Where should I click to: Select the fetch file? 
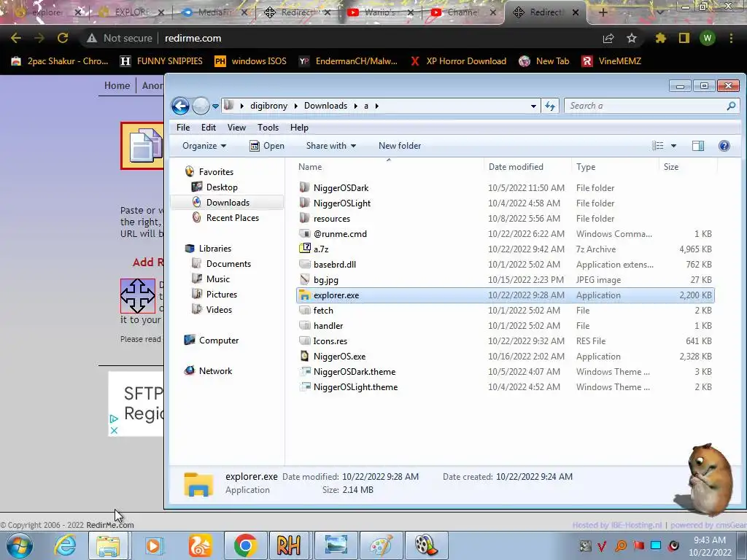click(323, 310)
